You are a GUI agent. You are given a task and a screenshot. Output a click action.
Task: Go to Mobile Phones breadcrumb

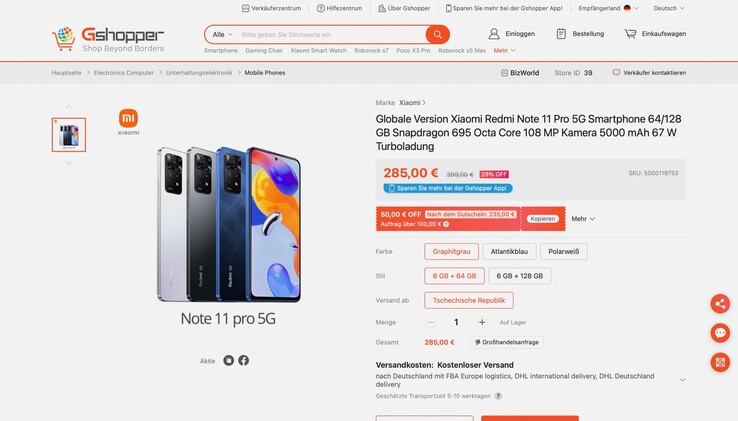click(x=263, y=73)
